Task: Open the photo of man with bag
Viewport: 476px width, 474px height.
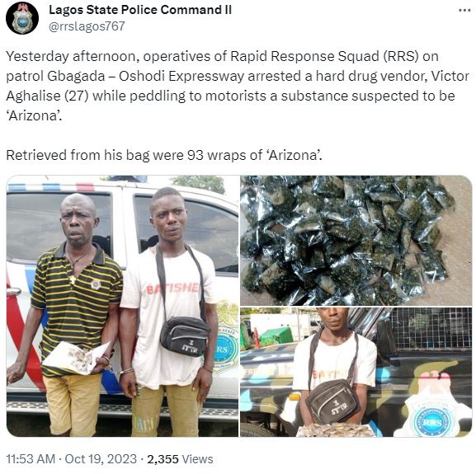Action: click(356, 372)
